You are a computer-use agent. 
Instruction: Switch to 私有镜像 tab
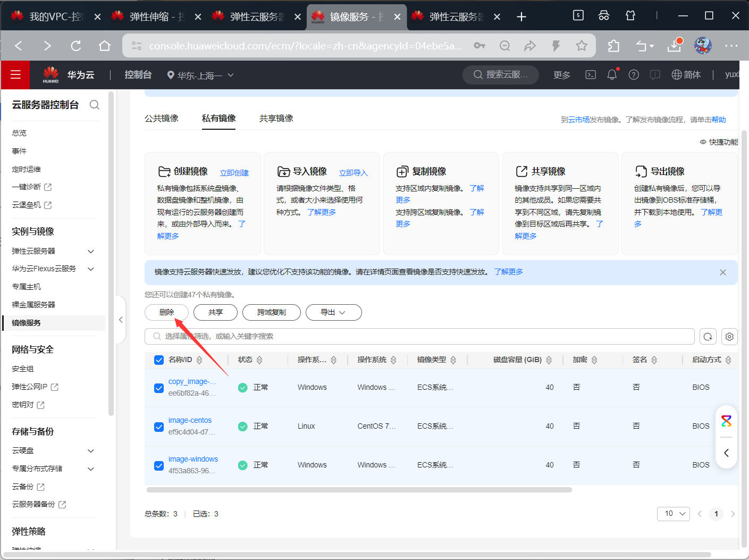219,118
